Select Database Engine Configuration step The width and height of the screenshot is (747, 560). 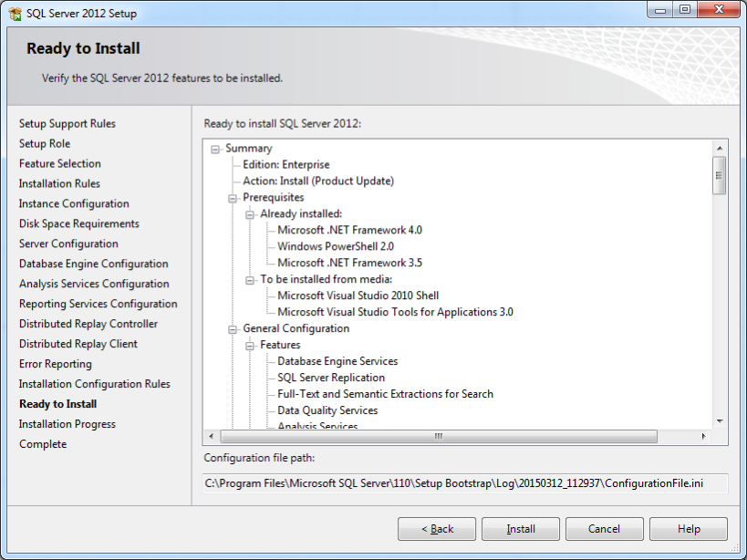[x=94, y=264]
